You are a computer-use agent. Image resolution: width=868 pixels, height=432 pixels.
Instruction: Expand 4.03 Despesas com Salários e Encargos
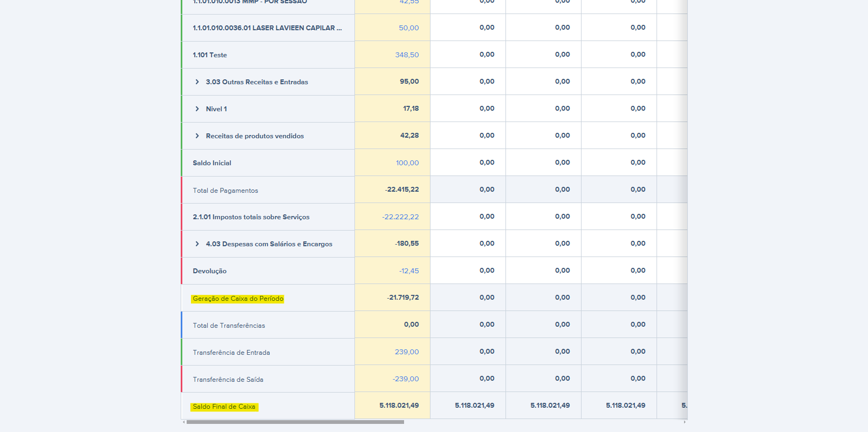coord(197,244)
